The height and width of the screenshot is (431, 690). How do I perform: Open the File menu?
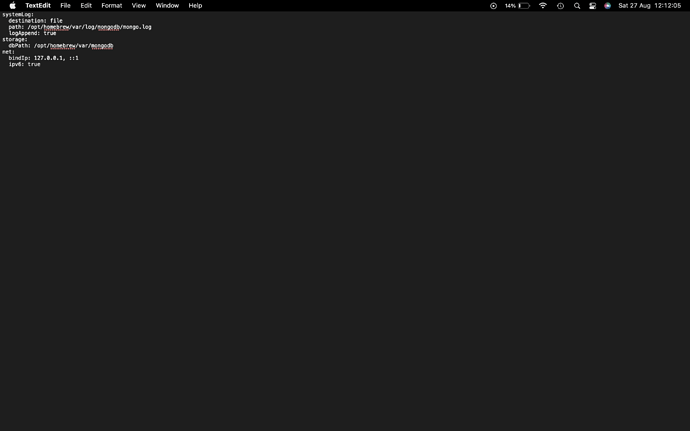(66, 6)
